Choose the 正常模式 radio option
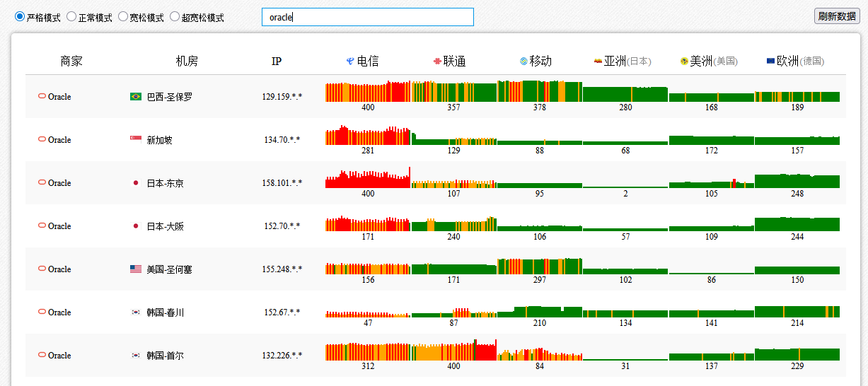 pos(71,16)
